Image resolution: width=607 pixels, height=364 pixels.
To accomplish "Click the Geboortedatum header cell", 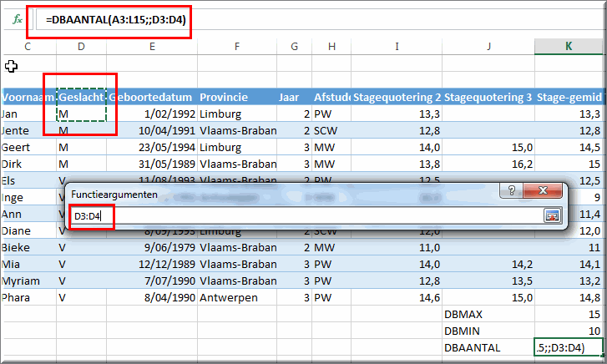I will [x=151, y=98].
